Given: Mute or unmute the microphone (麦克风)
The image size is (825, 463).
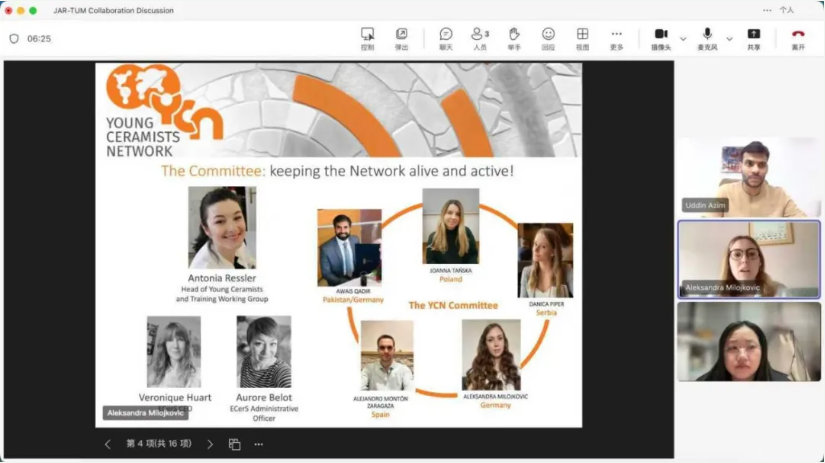Looking at the screenshot, I should (707, 38).
